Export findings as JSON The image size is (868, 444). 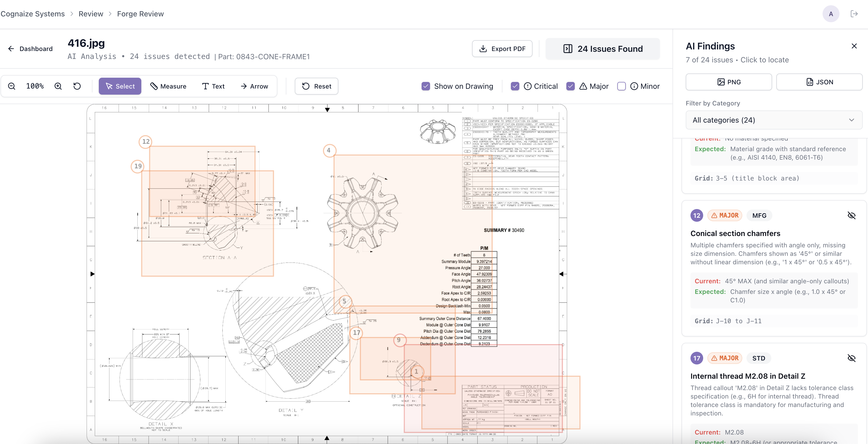pos(819,82)
